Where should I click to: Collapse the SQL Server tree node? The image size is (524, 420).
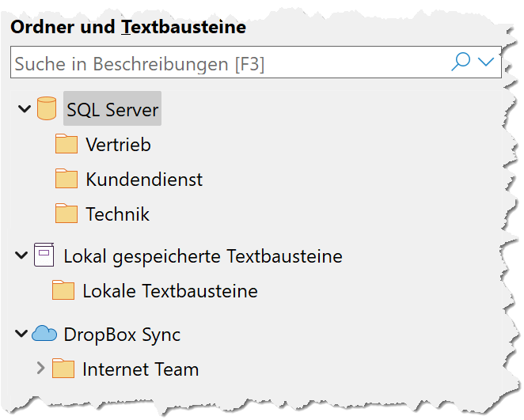(25, 109)
